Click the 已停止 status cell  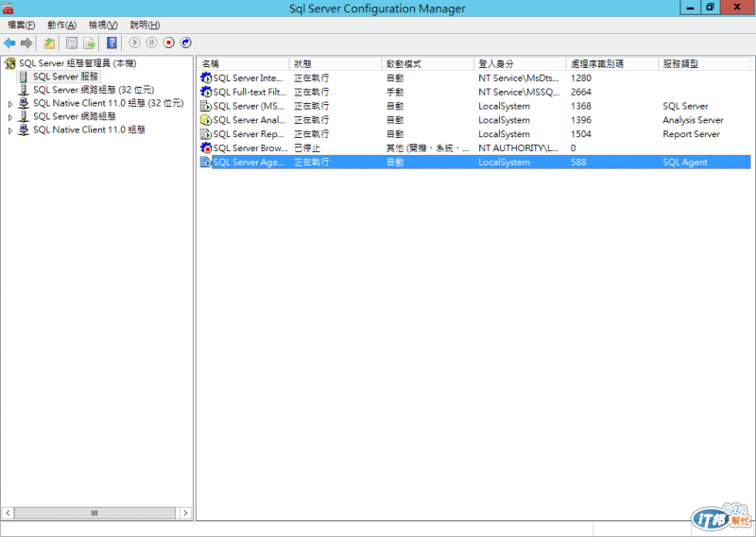307,148
